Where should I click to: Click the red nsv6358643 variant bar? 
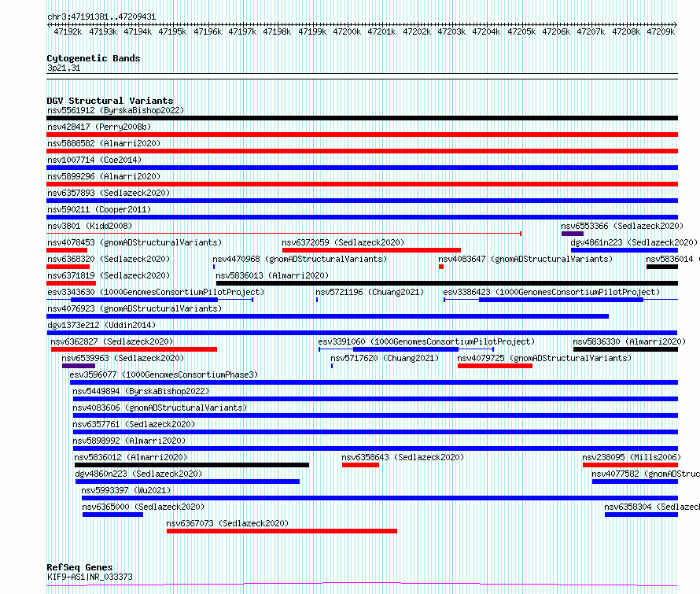(360, 465)
